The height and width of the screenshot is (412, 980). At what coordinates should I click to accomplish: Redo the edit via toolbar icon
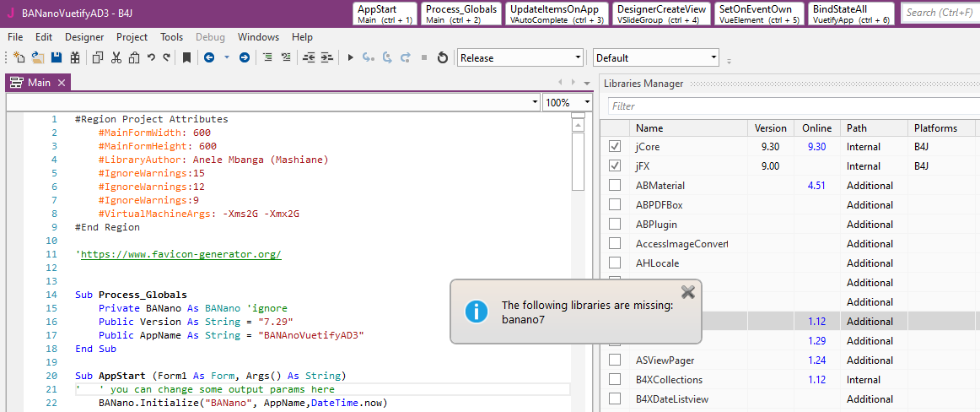pos(166,57)
